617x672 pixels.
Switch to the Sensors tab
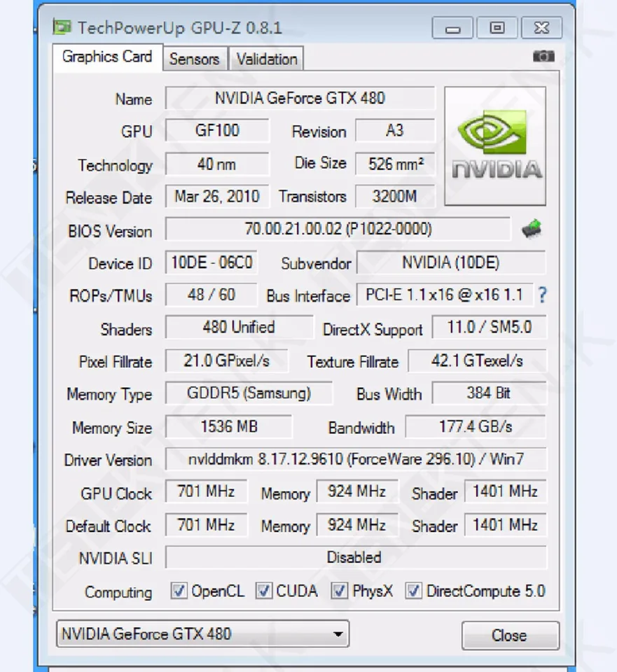tap(194, 59)
